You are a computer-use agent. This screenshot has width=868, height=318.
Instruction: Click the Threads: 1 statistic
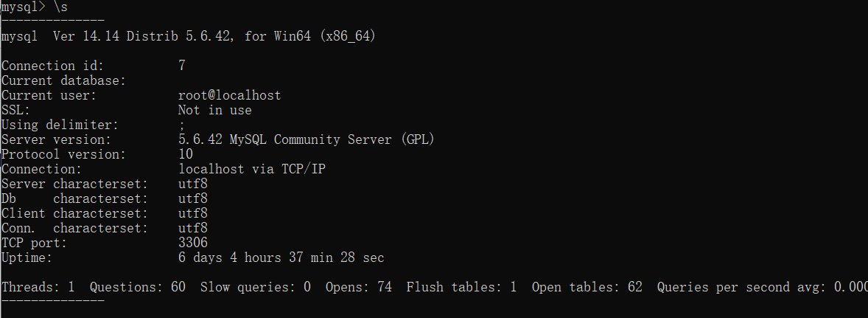(38, 287)
